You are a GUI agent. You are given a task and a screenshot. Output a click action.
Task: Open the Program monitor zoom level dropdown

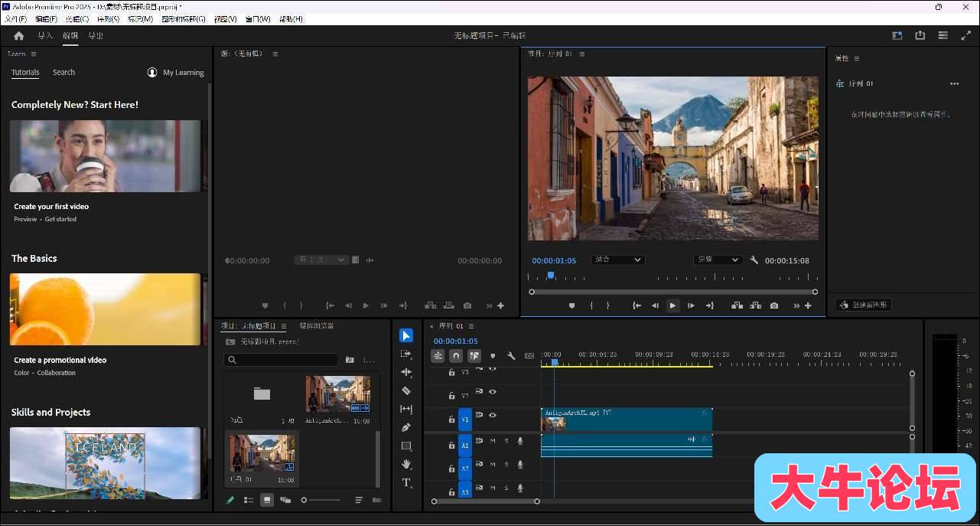(619, 260)
